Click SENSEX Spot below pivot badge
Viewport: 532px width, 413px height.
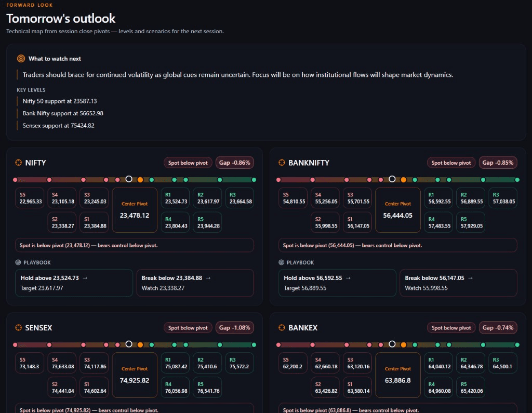point(188,328)
